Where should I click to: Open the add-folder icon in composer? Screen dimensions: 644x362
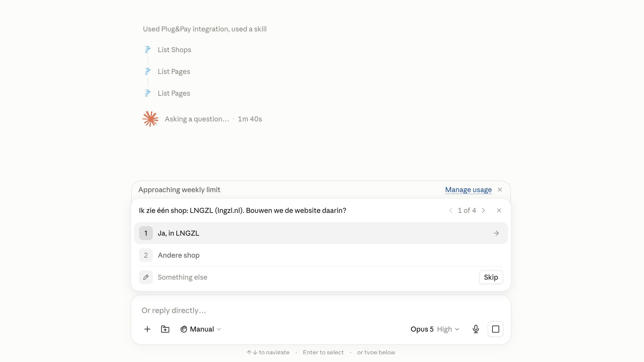pyautogui.click(x=165, y=329)
